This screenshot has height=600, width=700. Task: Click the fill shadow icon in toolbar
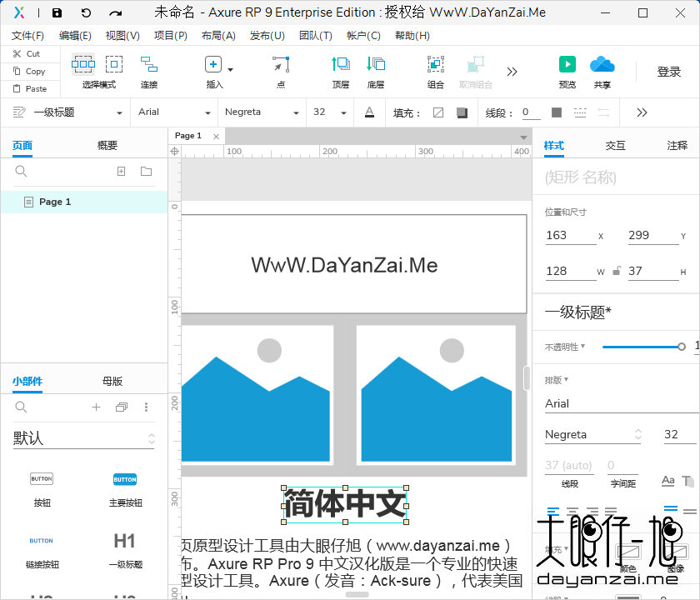(462, 112)
